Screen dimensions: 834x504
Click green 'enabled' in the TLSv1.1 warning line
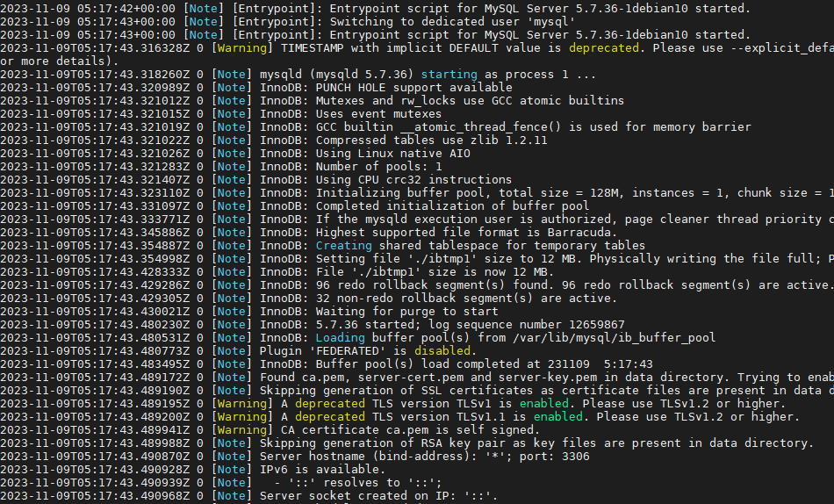point(558,417)
